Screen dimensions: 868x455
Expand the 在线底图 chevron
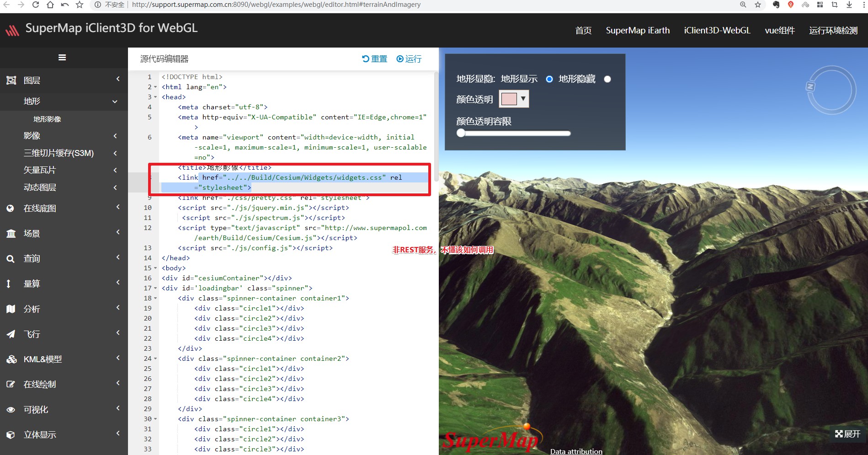click(118, 207)
